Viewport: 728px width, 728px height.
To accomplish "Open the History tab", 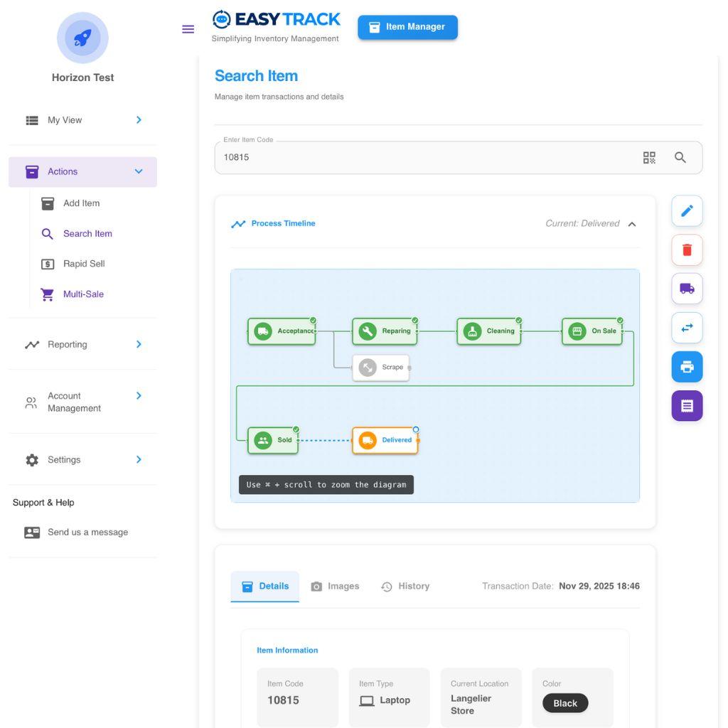I will coord(405,586).
